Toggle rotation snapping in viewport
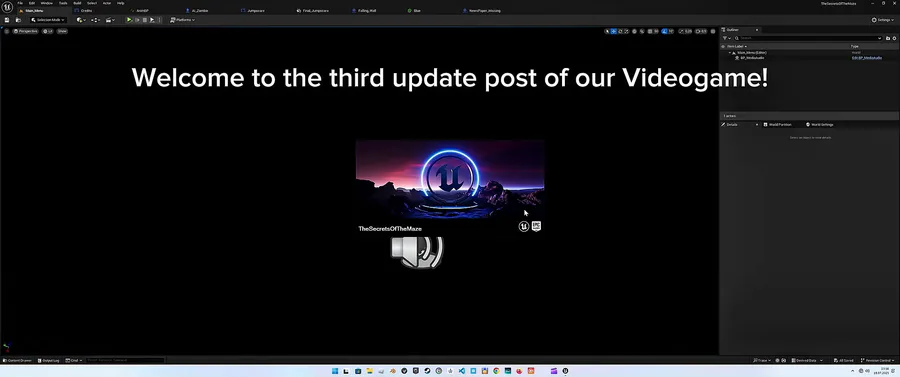The height and width of the screenshot is (377, 900). [x=664, y=32]
